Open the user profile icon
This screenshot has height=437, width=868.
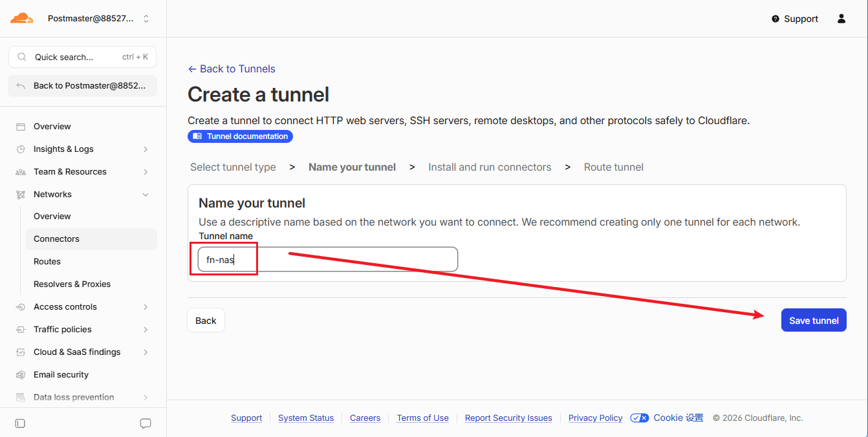[841, 19]
